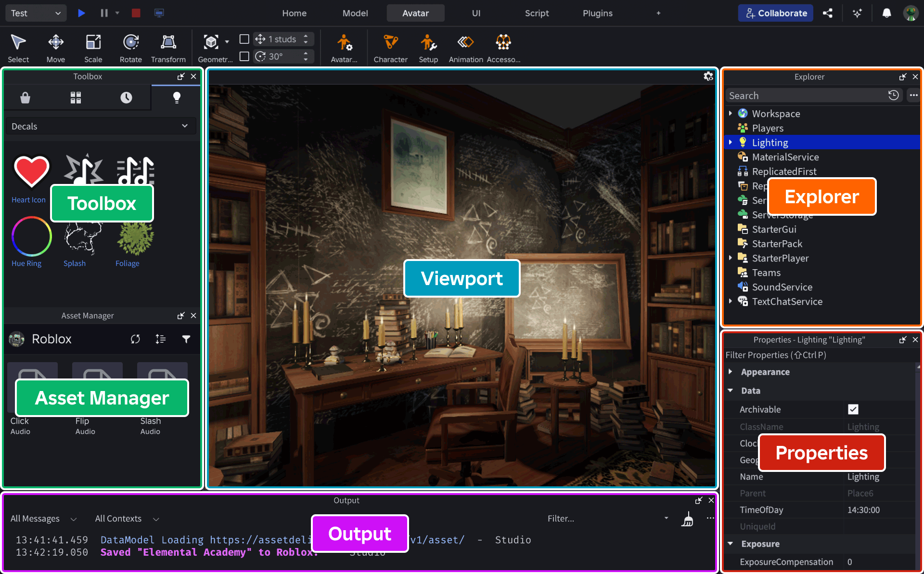924x574 pixels.
Task: Open Toolbox Recent clock tab
Action: [x=126, y=98]
